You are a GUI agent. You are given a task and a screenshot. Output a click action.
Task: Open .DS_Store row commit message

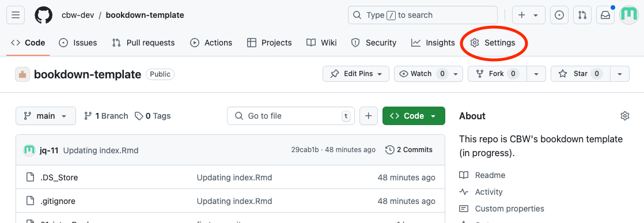[x=234, y=177]
